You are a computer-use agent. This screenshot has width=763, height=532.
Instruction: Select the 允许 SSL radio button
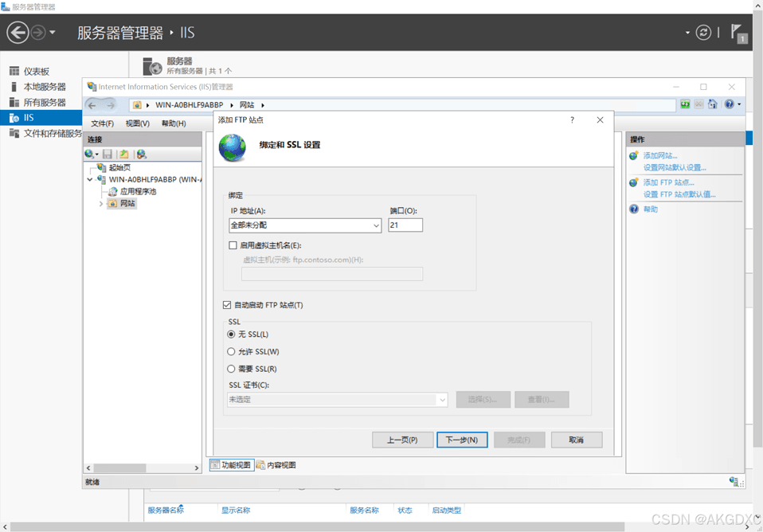pyautogui.click(x=232, y=352)
